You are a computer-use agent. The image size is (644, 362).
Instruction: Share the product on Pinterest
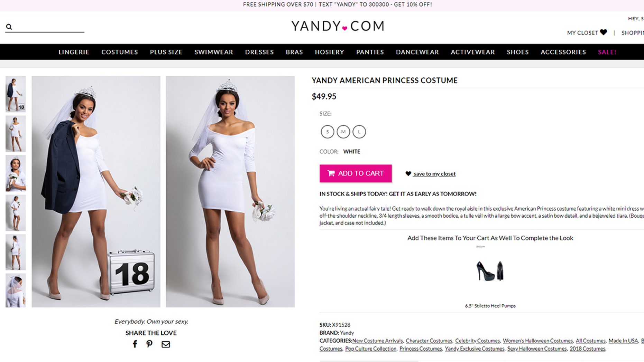(x=149, y=344)
